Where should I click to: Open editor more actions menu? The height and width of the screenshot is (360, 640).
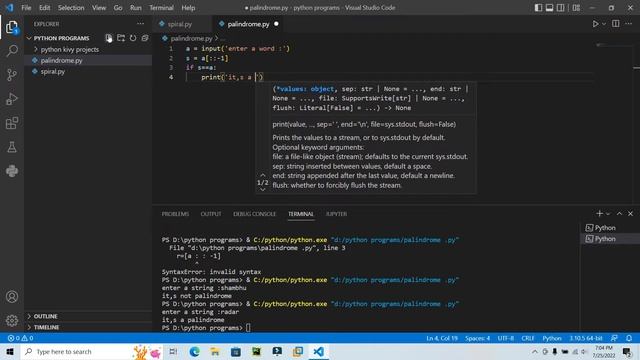click(629, 24)
